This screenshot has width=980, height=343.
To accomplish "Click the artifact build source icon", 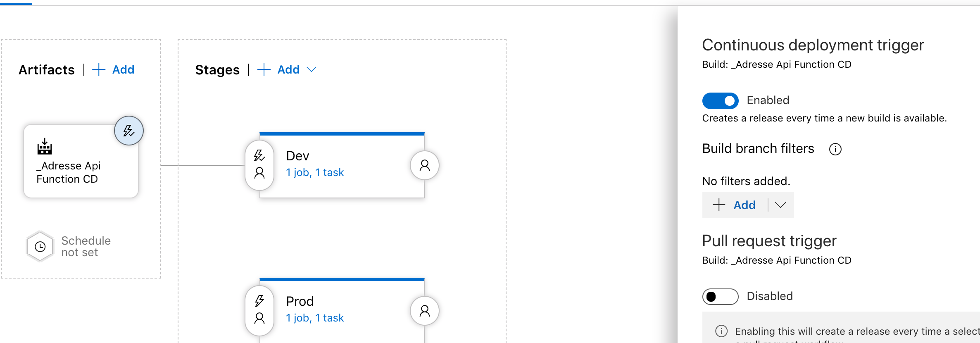I will (45, 147).
